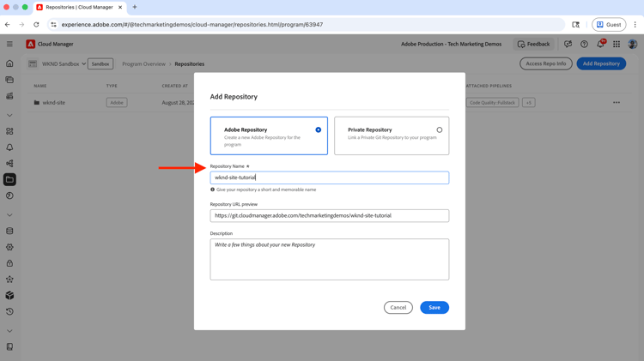This screenshot has height=361, width=644.
Task: Open a new browser tab
Action: point(134,7)
